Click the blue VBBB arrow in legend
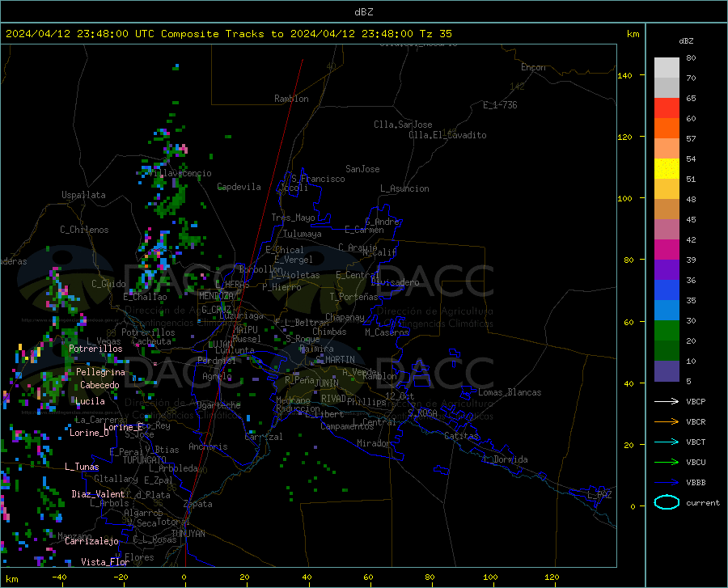 coord(667,483)
